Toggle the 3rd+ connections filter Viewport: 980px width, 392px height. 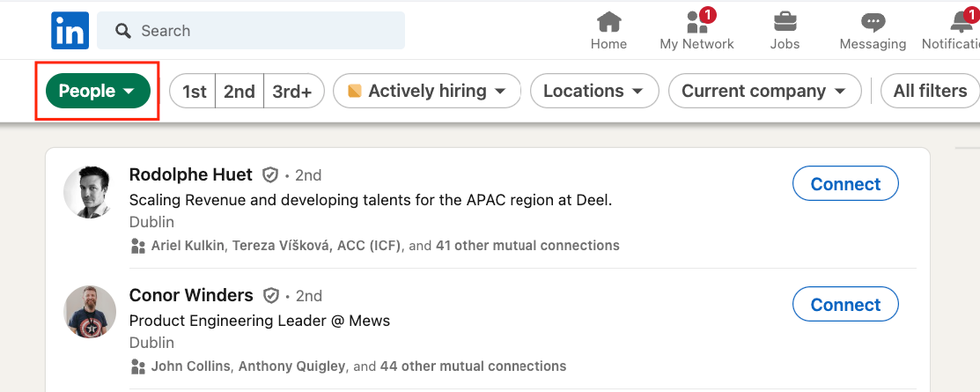(293, 91)
